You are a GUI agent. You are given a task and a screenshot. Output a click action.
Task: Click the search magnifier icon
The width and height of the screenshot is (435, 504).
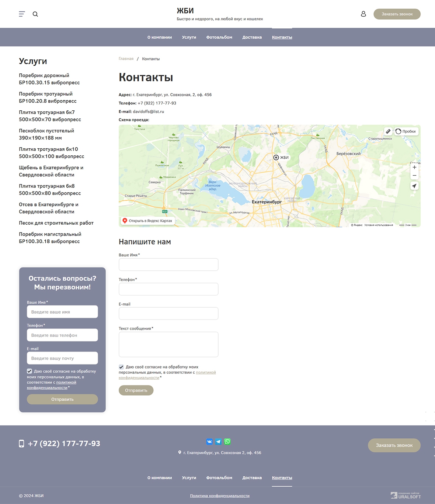(x=35, y=14)
